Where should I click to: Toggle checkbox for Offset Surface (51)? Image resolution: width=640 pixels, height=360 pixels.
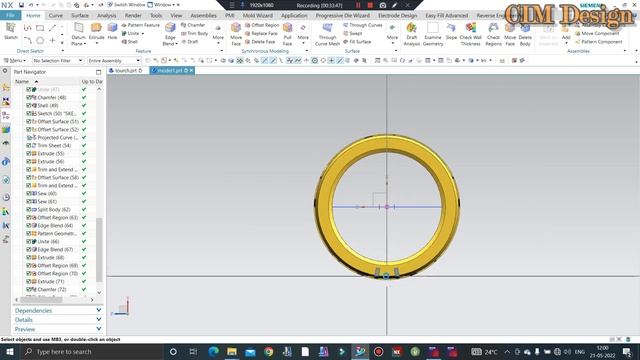(x=29, y=122)
